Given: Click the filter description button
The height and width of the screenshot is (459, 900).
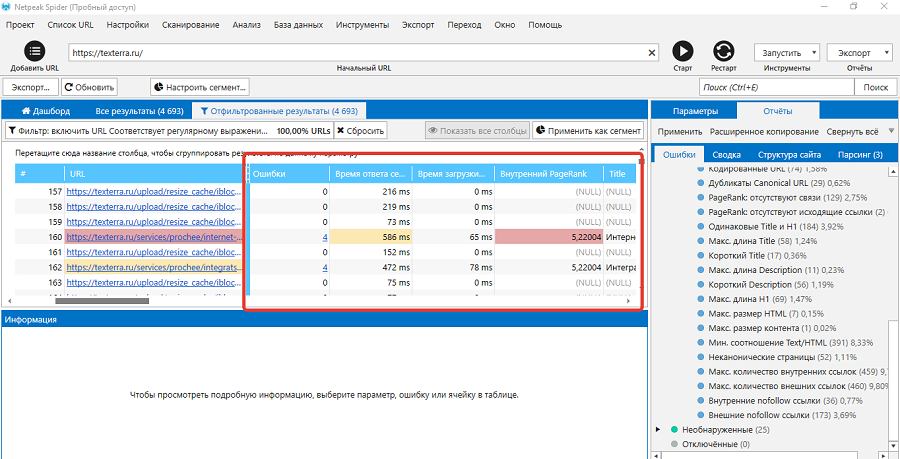Looking at the screenshot, I should (x=169, y=130).
